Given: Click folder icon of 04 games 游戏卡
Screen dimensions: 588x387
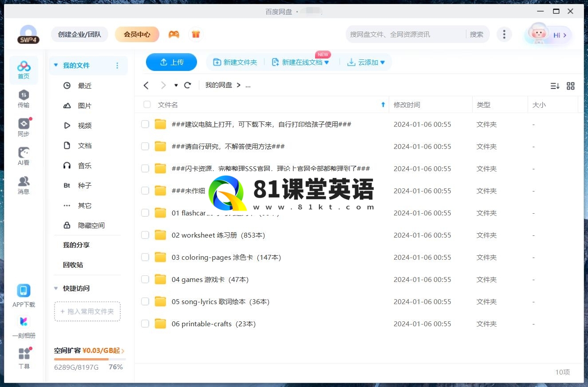Looking at the screenshot, I should pos(160,279).
